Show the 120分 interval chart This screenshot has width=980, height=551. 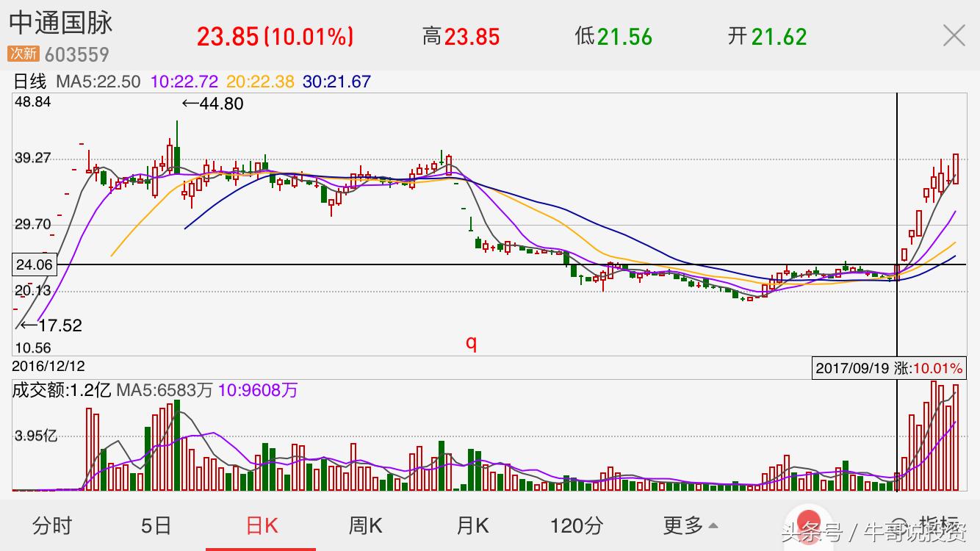click(x=577, y=525)
